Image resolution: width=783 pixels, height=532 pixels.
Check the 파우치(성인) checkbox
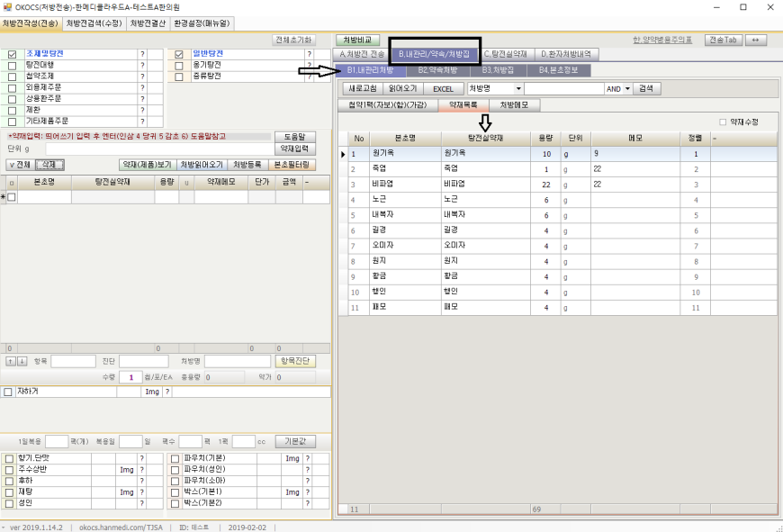[175, 470]
